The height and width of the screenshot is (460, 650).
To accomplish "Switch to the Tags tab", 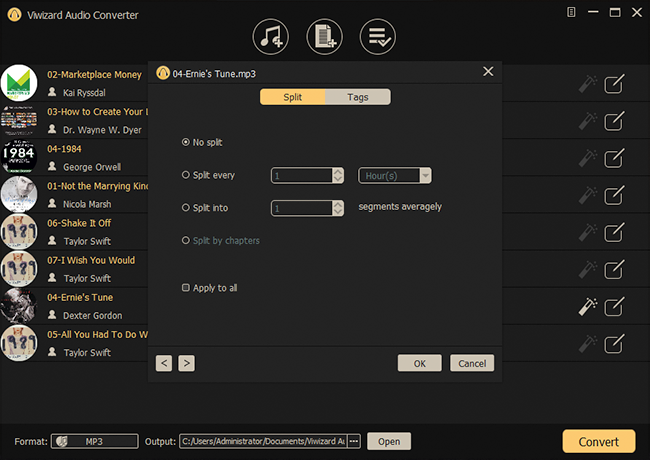I will click(358, 97).
